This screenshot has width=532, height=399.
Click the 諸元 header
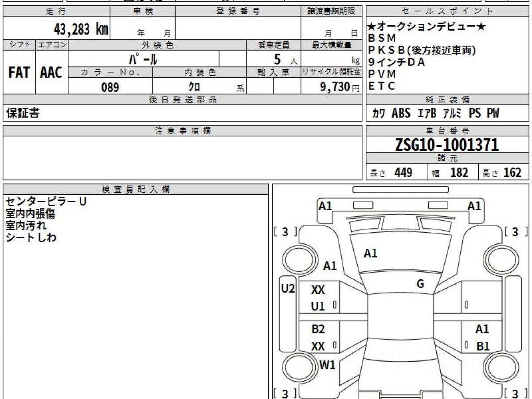click(x=448, y=158)
